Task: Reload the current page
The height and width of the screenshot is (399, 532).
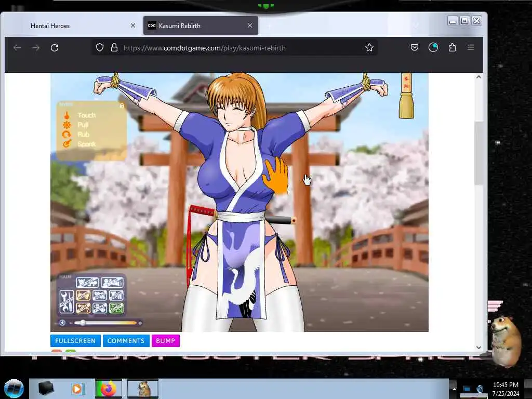Action: tap(55, 48)
